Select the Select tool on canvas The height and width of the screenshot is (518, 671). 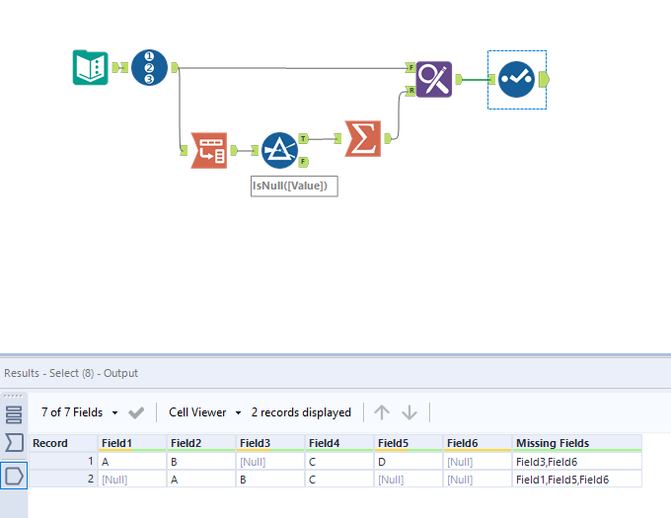click(x=517, y=79)
